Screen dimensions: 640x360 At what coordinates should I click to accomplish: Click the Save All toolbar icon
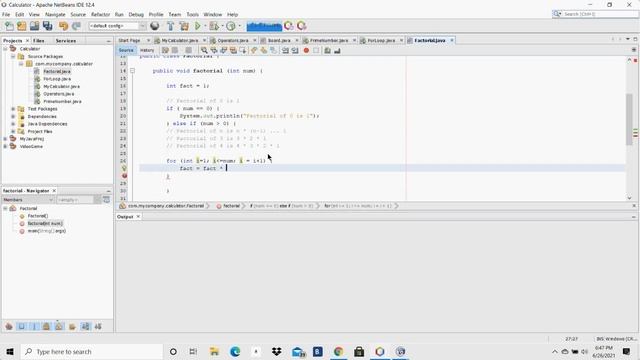click(x=47, y=26)
